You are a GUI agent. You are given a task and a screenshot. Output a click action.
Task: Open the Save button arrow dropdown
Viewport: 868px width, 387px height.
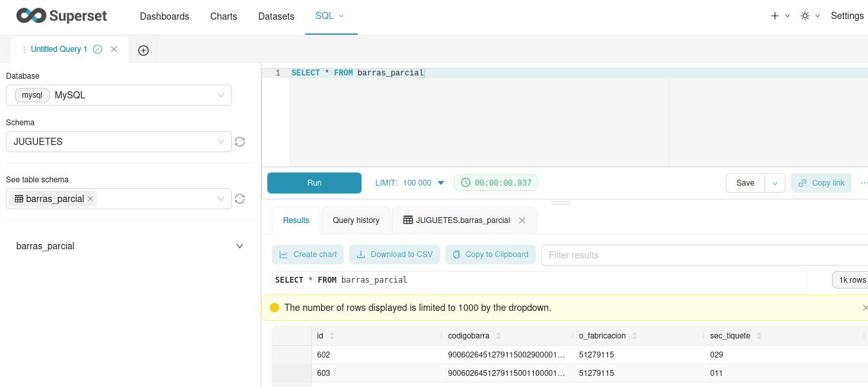775,183
